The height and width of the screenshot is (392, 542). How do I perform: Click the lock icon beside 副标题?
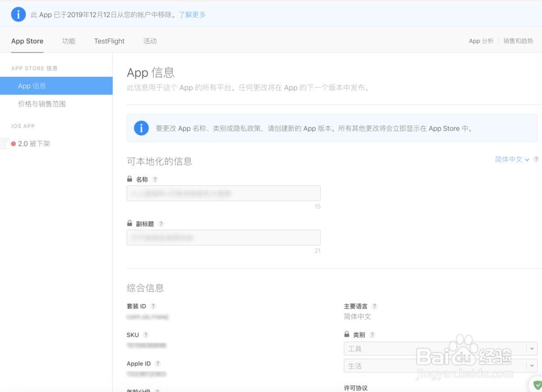coord(130,223)
